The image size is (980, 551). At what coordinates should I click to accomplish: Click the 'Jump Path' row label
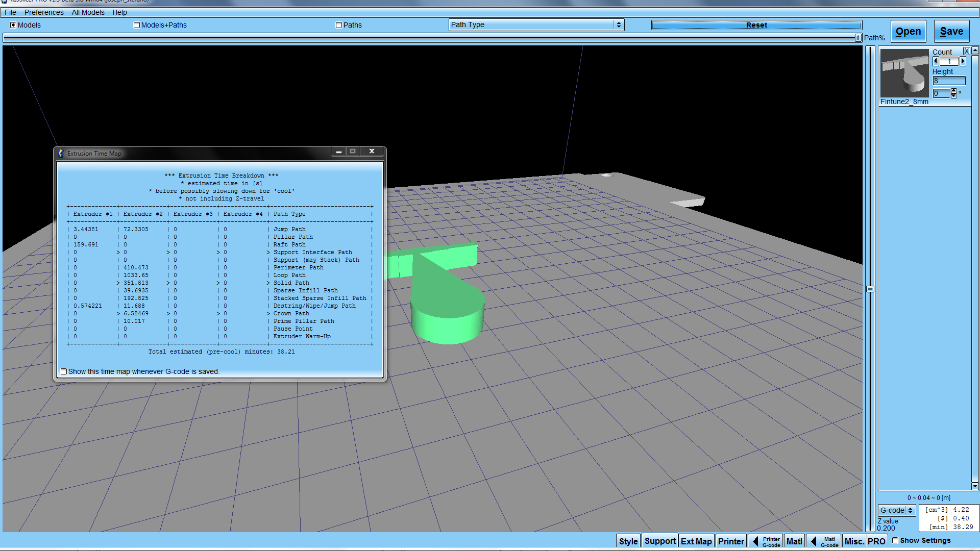289,229
